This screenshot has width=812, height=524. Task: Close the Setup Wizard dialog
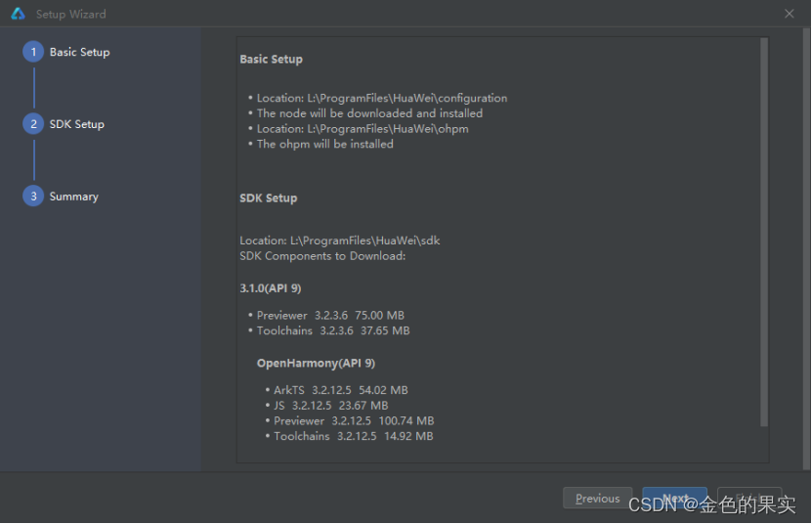click(790, 14)
